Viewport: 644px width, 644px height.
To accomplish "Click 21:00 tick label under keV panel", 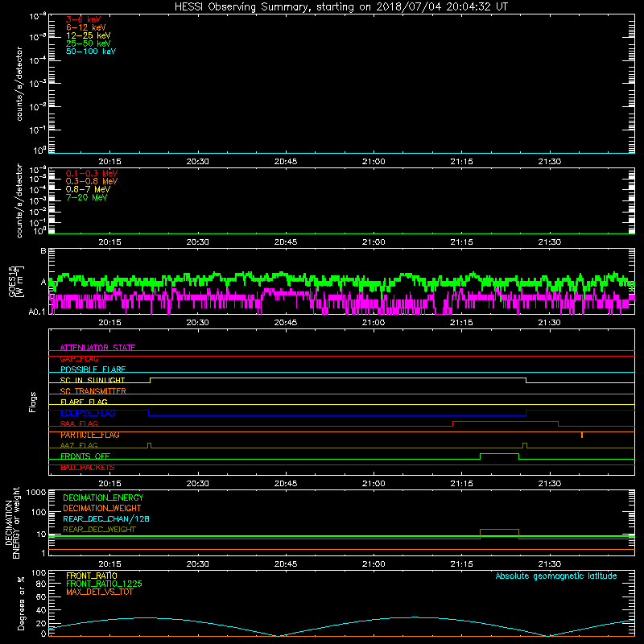I will pyautogui.click(x=374, y=162).
